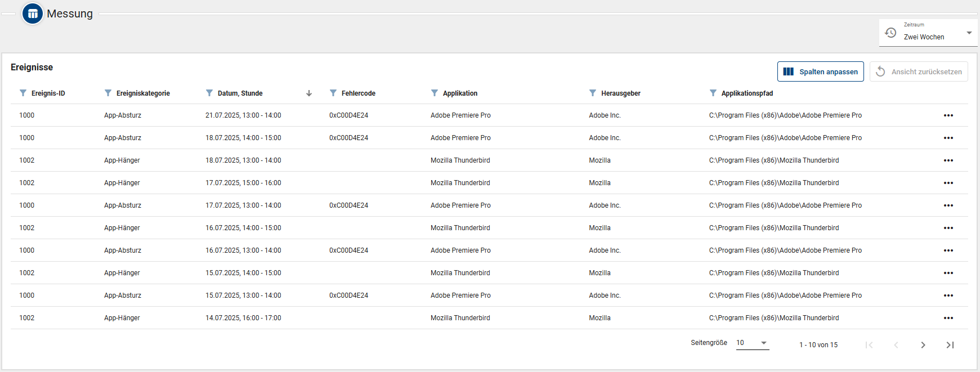Screen dimensions: 980x372
Task: Open the Ereignis-ID column filter
Action: tap(23, 93)
